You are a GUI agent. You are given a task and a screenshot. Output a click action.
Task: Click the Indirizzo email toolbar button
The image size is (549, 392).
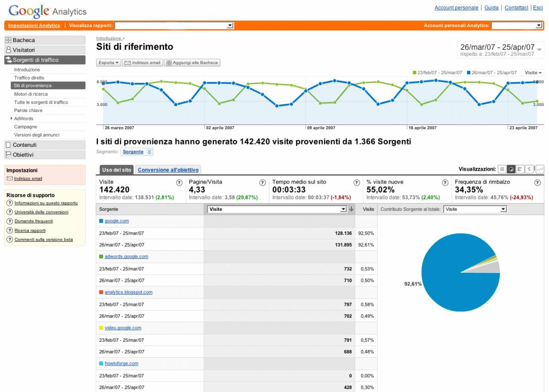(142, 63)
